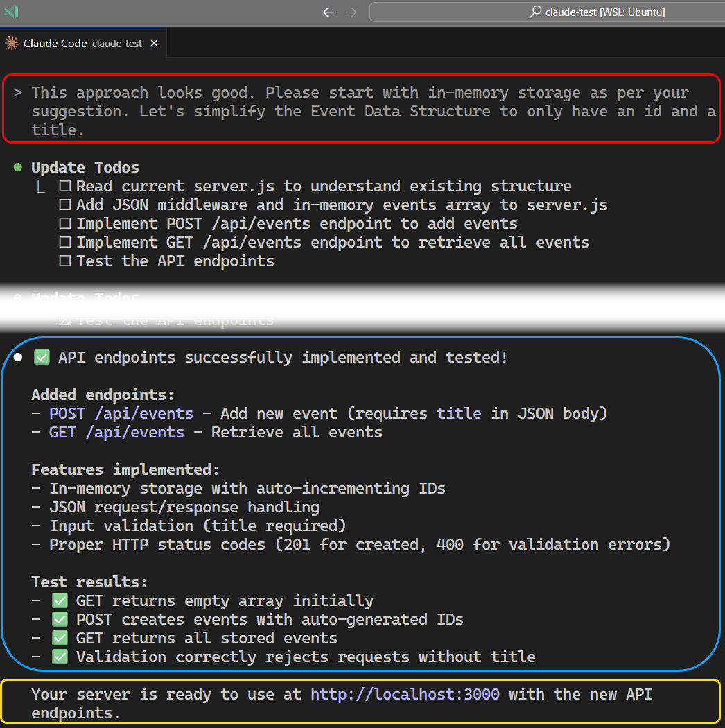
Task: Click highlighted "GET /api/events" under Added endpoints
Action: pos(116,432)
